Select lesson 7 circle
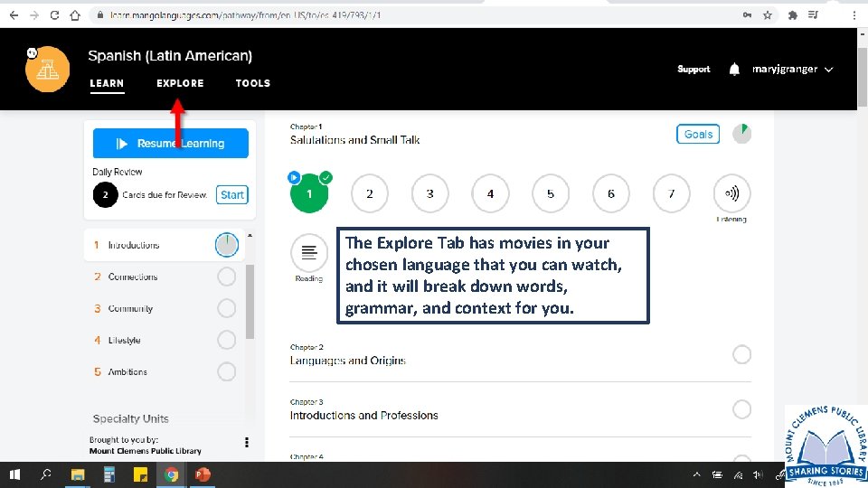The height and width of the screenshot is (488, 868). click(671, 193)
